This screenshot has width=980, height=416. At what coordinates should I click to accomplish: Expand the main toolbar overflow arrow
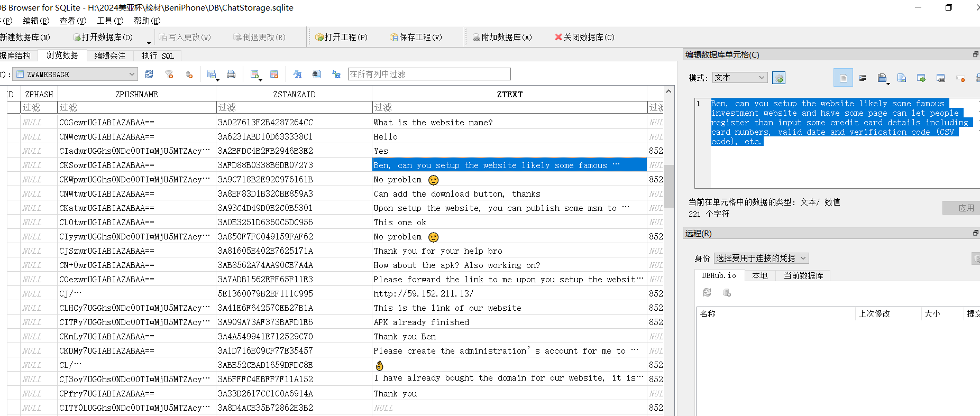(149, 43)
